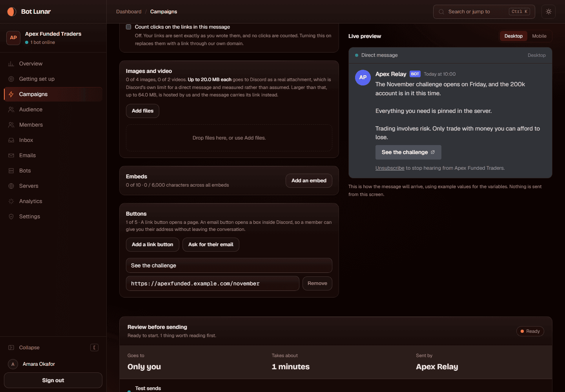Click the Apex Relay preview avatar
Image resolution: width=565 pixels, height=392 pixels.
tap(363, 78)
